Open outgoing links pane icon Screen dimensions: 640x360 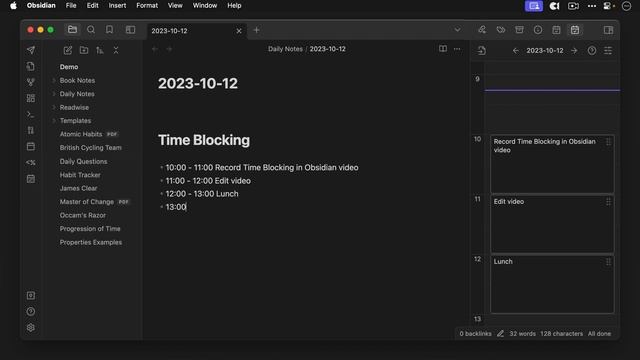[x=482, y=30]
